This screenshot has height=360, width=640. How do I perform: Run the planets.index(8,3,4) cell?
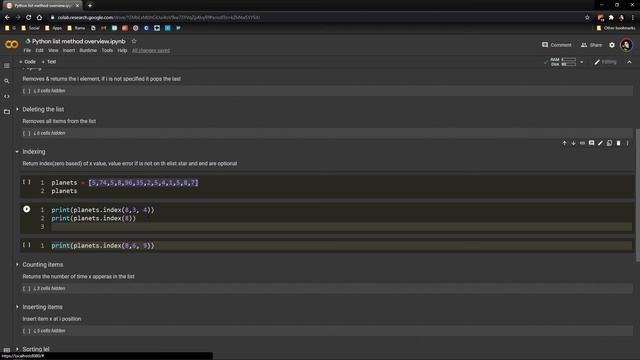tap(27, 209)
